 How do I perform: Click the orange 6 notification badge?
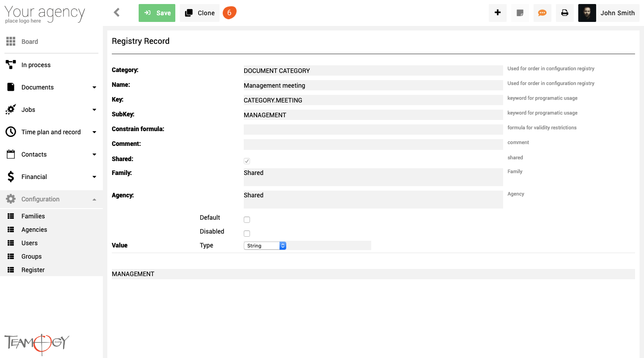click(x=229, y=13)
